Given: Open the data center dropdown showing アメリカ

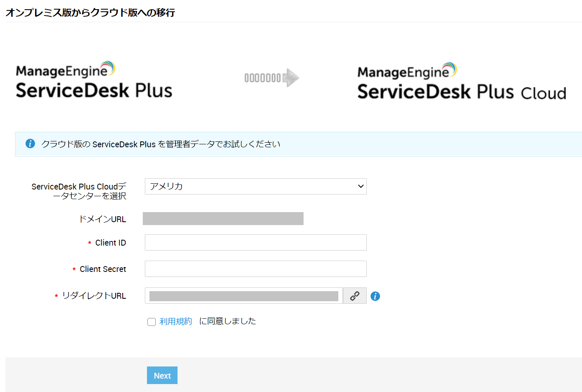Looking at the screenshot, I should pos(255,187).
